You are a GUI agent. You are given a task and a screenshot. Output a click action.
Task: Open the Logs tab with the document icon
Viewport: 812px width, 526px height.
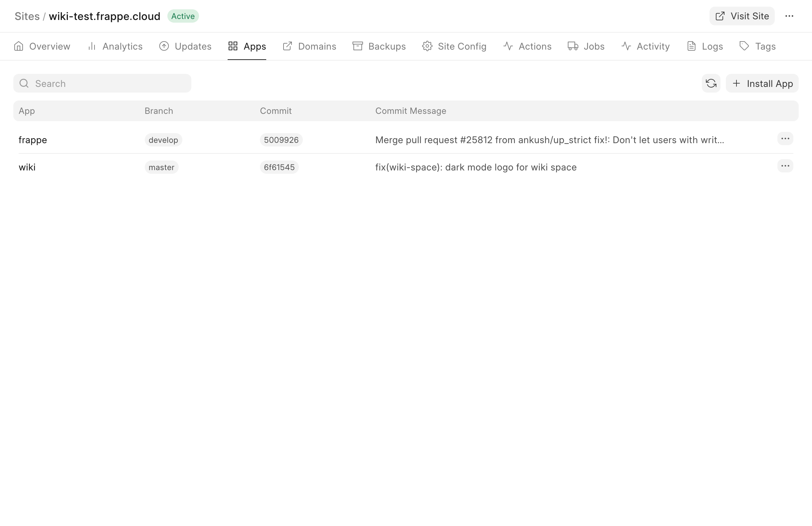coord(705,46)
